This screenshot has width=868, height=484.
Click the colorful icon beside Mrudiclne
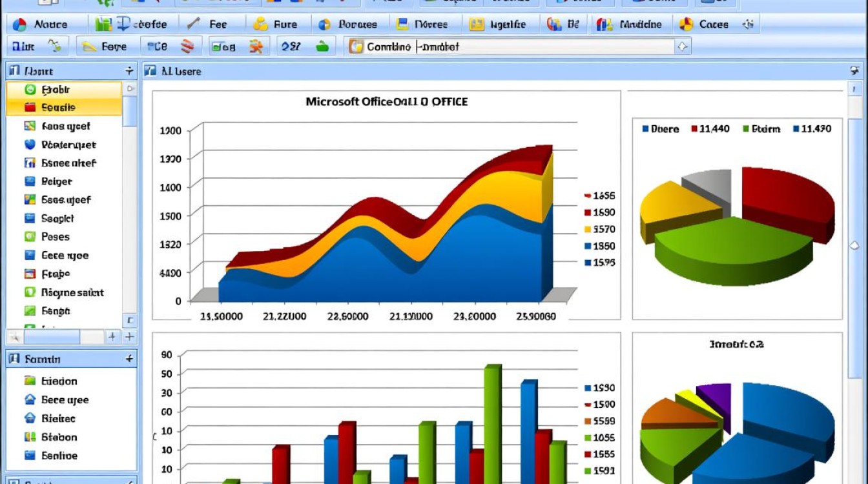(x=604, y=25)
